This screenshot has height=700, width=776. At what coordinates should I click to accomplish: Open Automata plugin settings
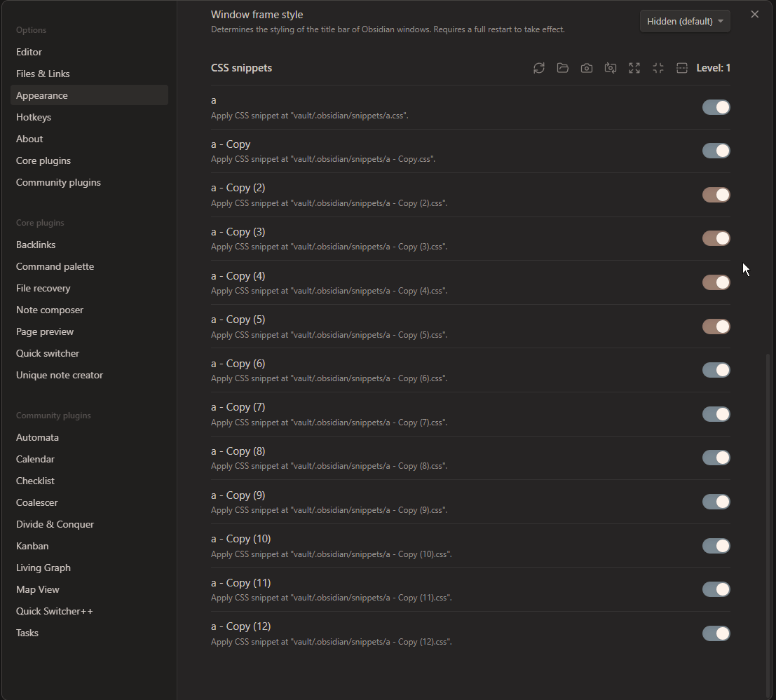point(89,437)
